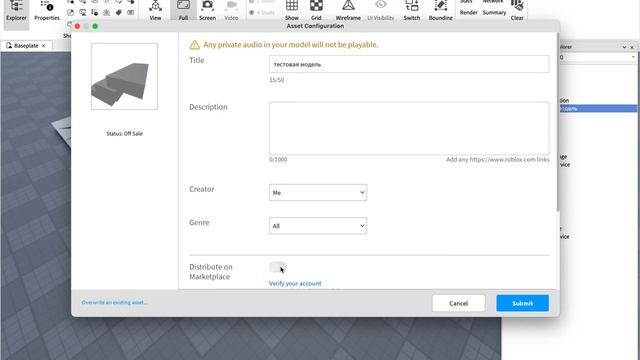Submit the asset configuration

[522, 303]
